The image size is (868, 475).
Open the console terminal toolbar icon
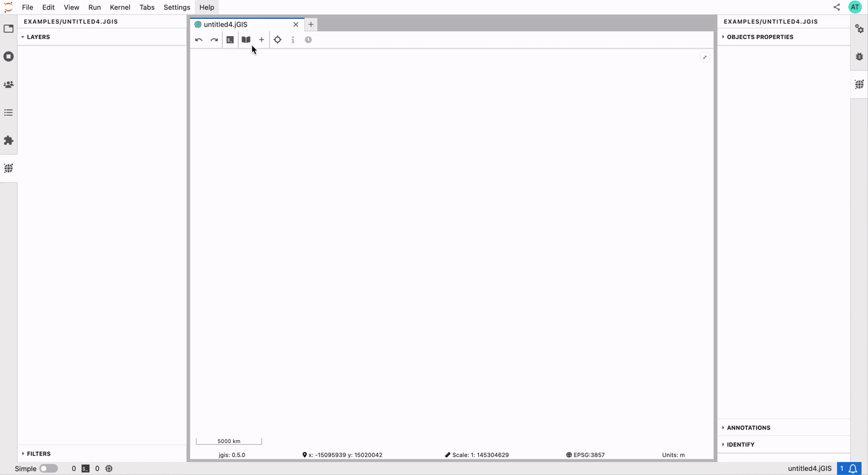click(x=230, y=40)
